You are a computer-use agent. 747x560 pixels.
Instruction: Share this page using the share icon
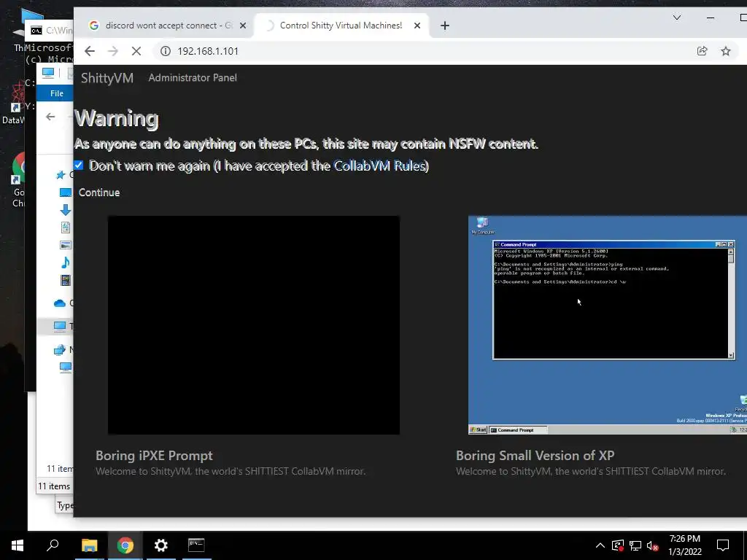pos(703,51)
